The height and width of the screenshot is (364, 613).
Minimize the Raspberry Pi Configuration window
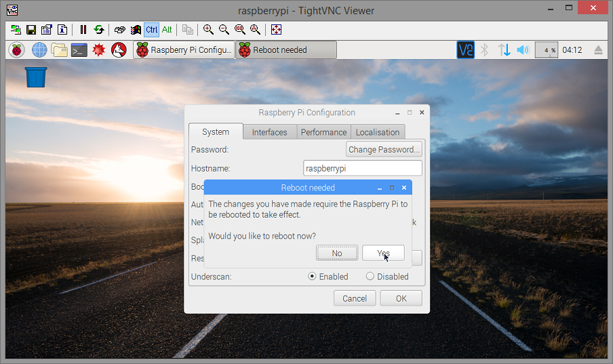(397, 113)
